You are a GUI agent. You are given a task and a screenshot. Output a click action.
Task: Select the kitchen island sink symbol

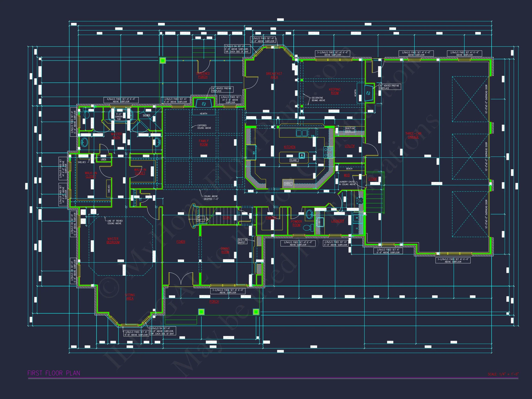302,155
